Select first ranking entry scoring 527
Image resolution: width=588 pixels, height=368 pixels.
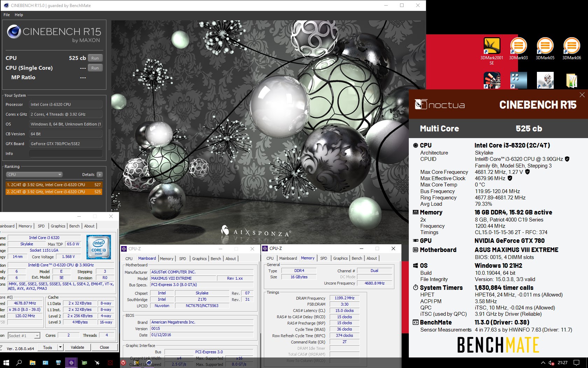(x=54, y=184)
